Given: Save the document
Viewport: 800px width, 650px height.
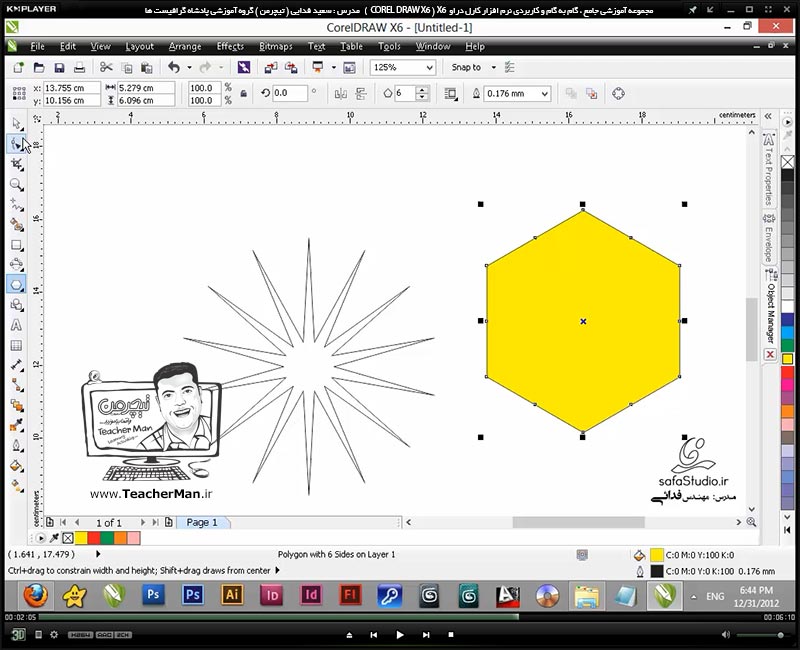Looking at the screenshot, I should (59, 67).
